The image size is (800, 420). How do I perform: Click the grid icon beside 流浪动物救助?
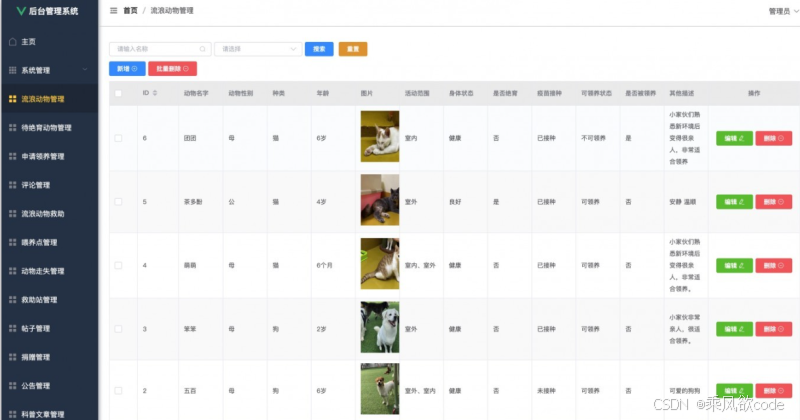click(x=13, y=213)
